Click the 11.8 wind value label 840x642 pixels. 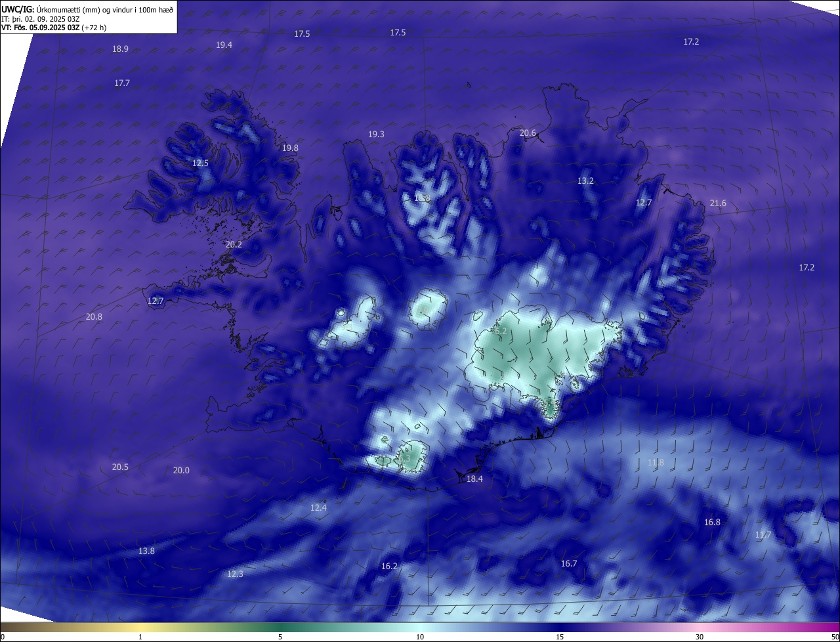(x=656, y=462)
